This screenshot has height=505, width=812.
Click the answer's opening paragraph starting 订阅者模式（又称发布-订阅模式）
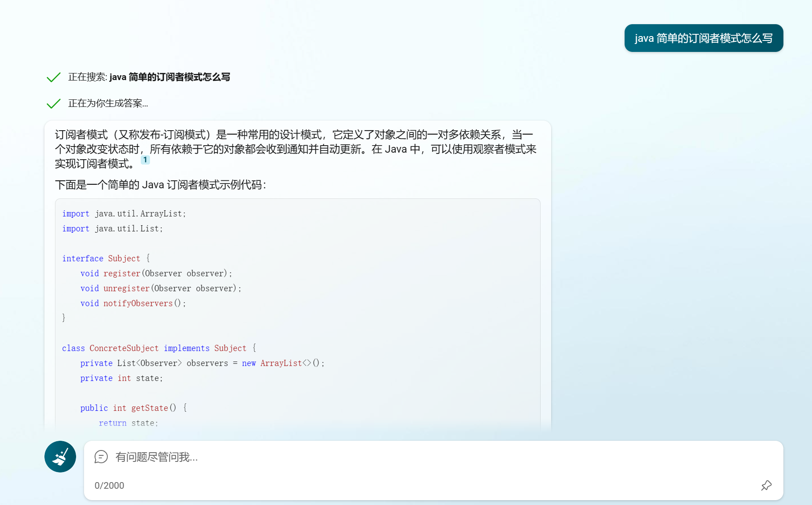pos(296,149)
